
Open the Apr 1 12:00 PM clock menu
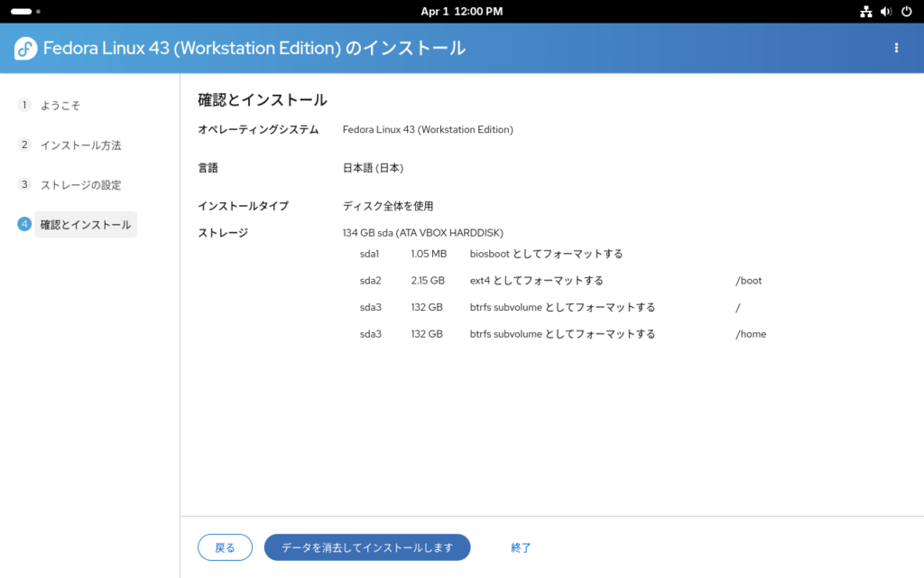tap(461, 12)
